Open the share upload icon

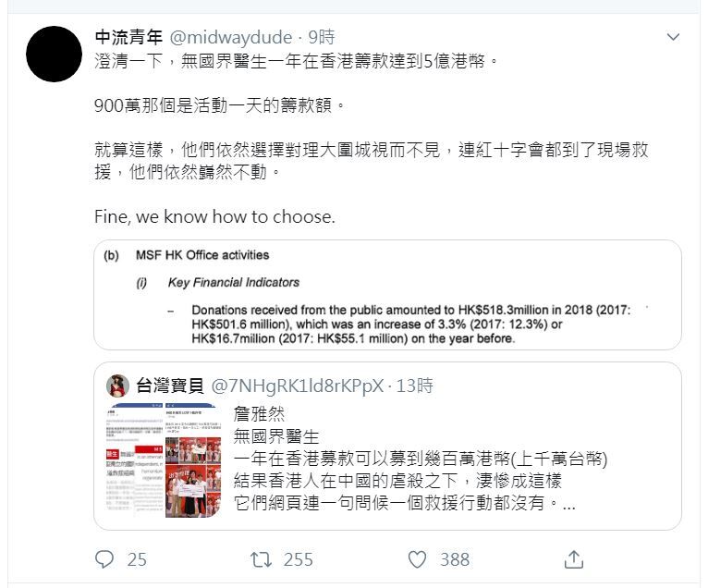tap(573, 559)
